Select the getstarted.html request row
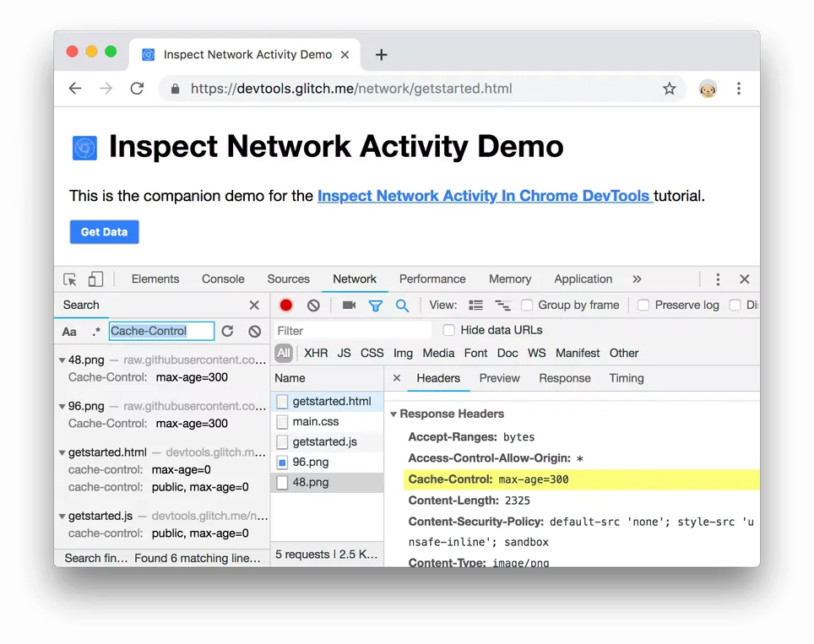The image size is (814, 644). click(x=327, y=401)
